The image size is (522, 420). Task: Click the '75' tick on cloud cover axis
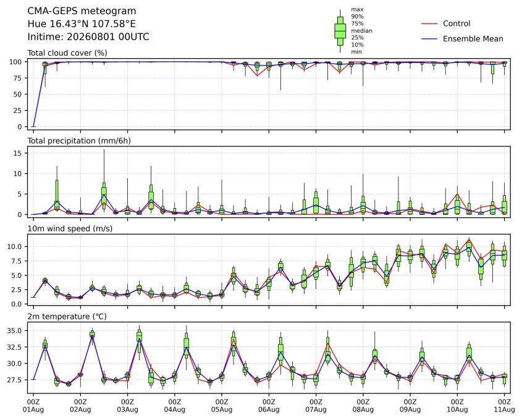(x=17, y=78)
